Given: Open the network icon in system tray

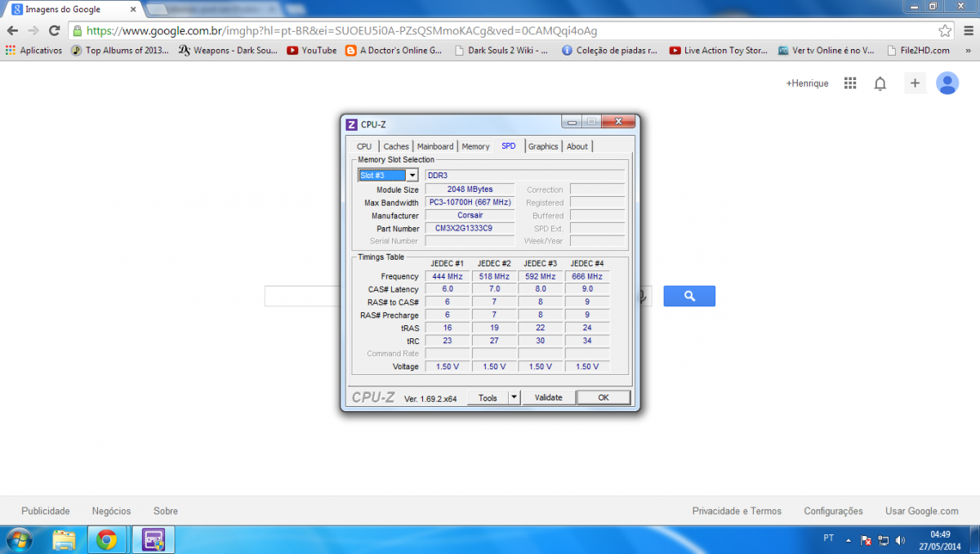Looking at the screenshot, I should click(884, 540).
